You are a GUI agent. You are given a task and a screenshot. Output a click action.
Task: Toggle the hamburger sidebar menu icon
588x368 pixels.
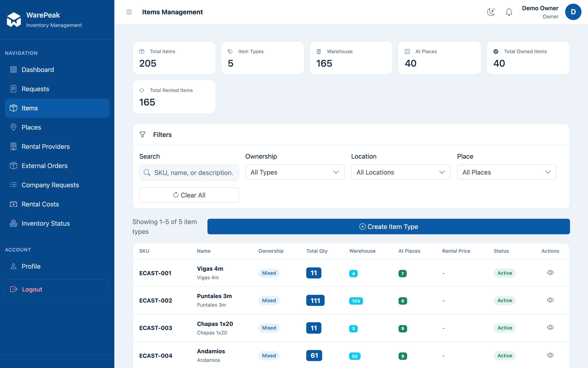click(x=129, y=12)
